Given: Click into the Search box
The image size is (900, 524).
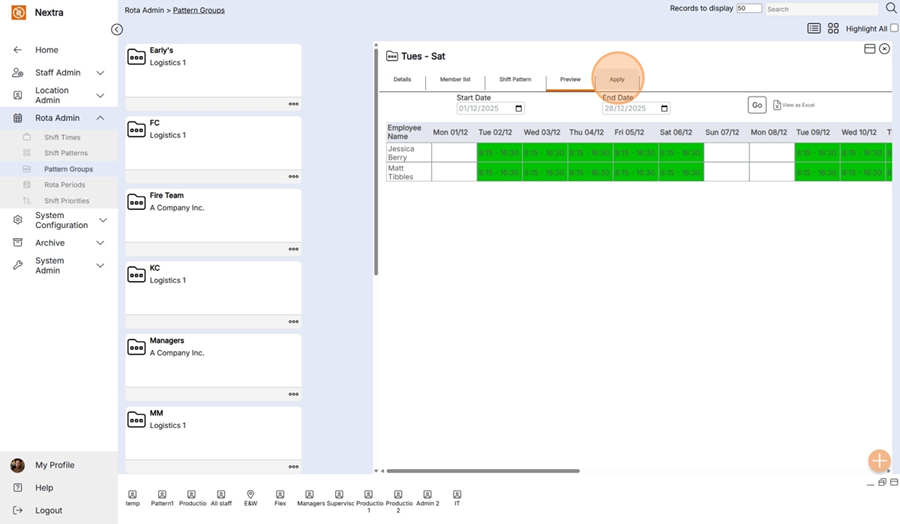Looking at the screenshot, I should [x=822, y=9].
